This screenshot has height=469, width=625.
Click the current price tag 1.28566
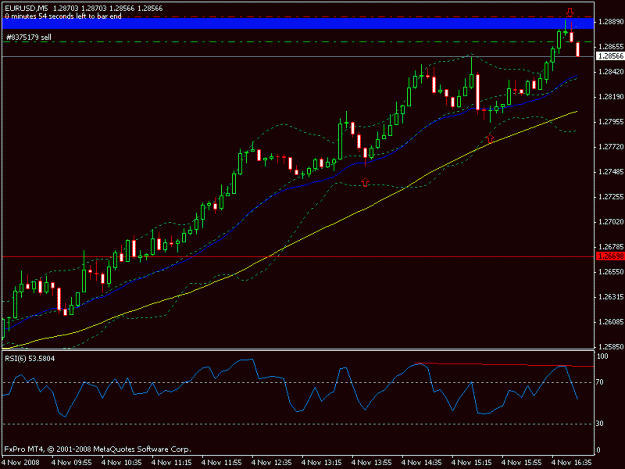(610, 56)
